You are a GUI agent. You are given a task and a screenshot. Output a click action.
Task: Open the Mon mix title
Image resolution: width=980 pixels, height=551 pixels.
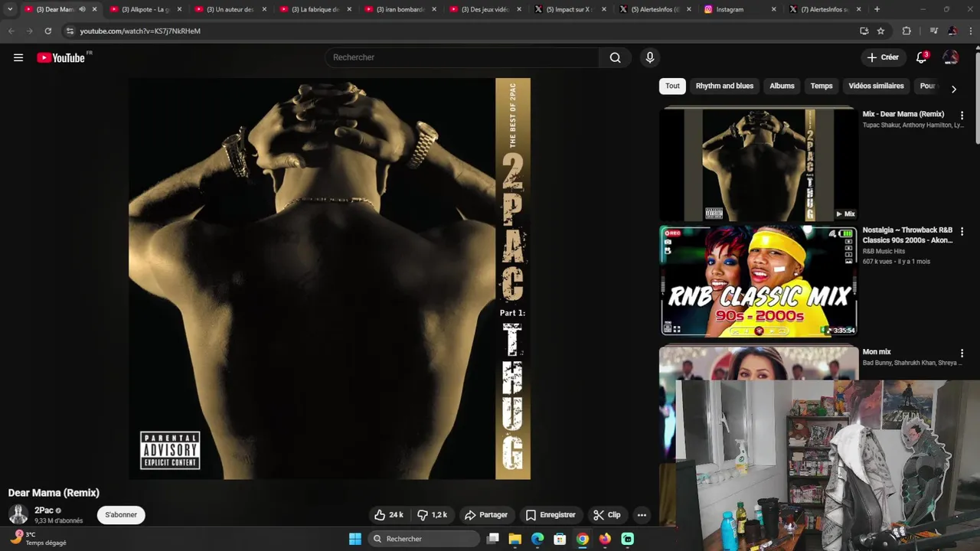click(877, 352)
